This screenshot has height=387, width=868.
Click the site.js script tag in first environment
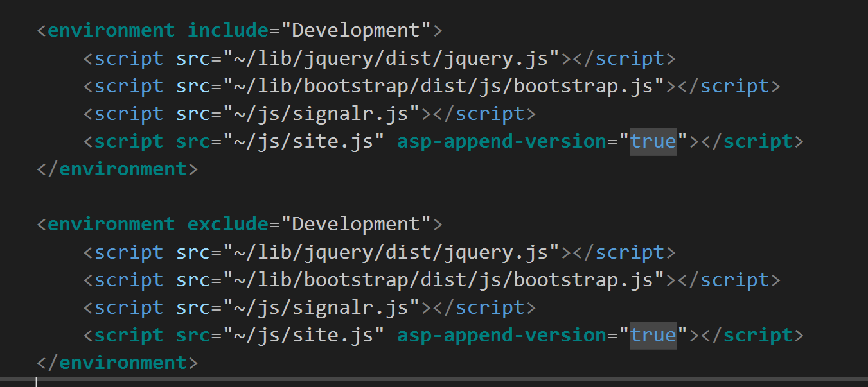[x=302, y=141]
